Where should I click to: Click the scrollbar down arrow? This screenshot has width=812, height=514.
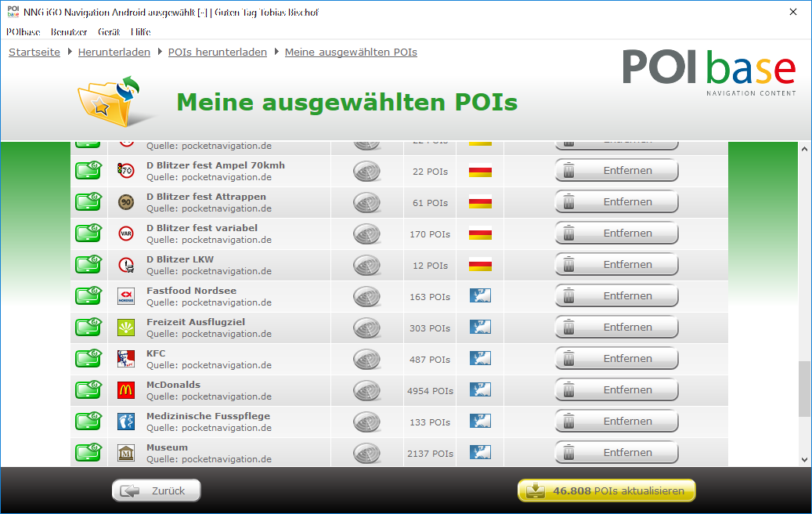tap(804, 459)
